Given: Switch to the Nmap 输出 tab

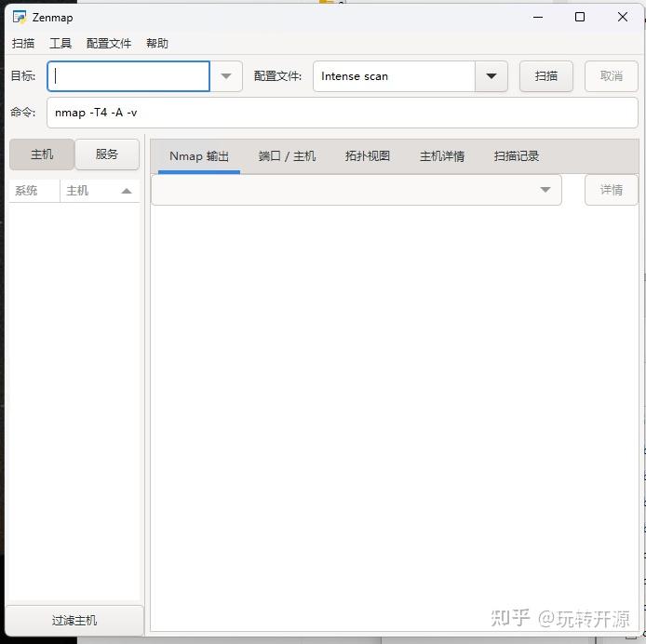Looking at the screenshot, I should (199, 156).
